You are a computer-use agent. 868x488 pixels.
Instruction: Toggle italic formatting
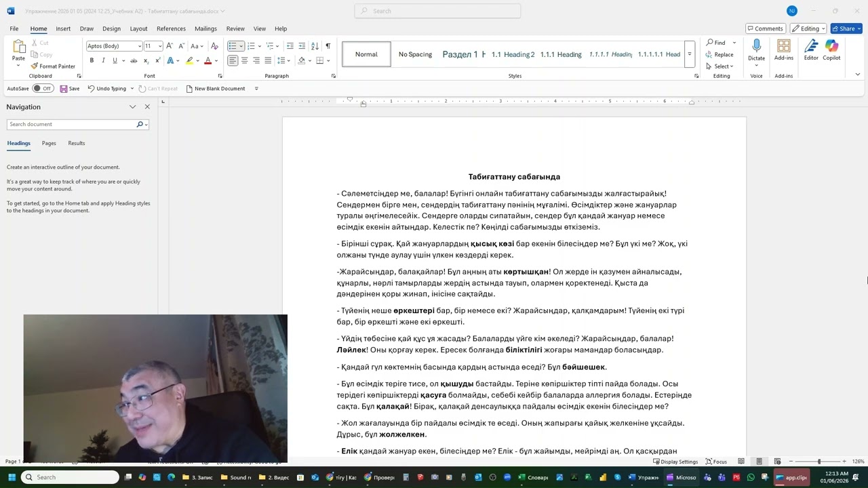103,60
